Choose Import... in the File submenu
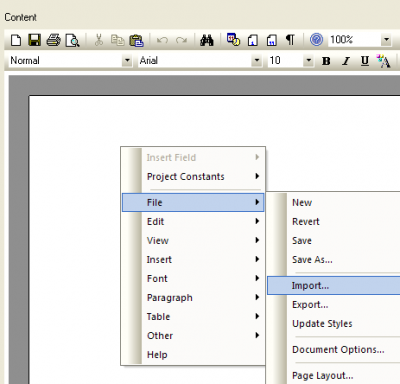The image size is (400, 384). pos(333,286)
